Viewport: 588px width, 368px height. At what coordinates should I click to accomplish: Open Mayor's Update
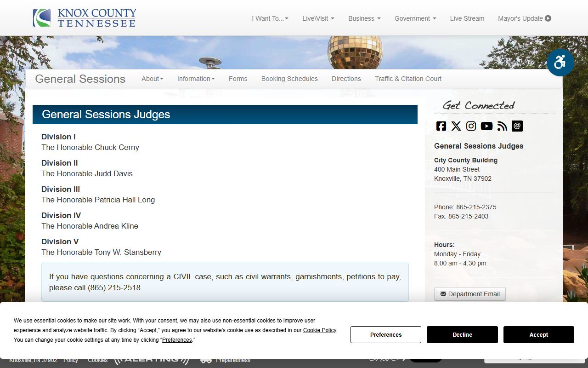(x=525, y=18)
